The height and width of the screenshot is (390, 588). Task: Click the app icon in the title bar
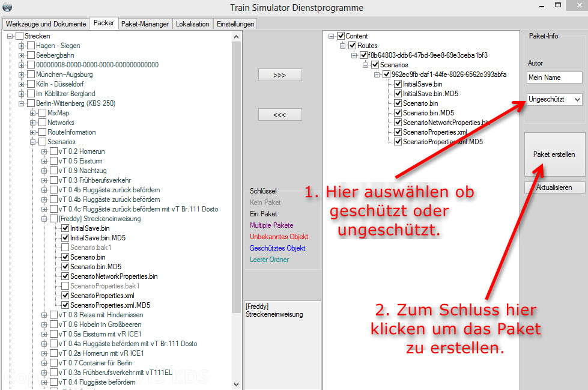tap(7, 8)
